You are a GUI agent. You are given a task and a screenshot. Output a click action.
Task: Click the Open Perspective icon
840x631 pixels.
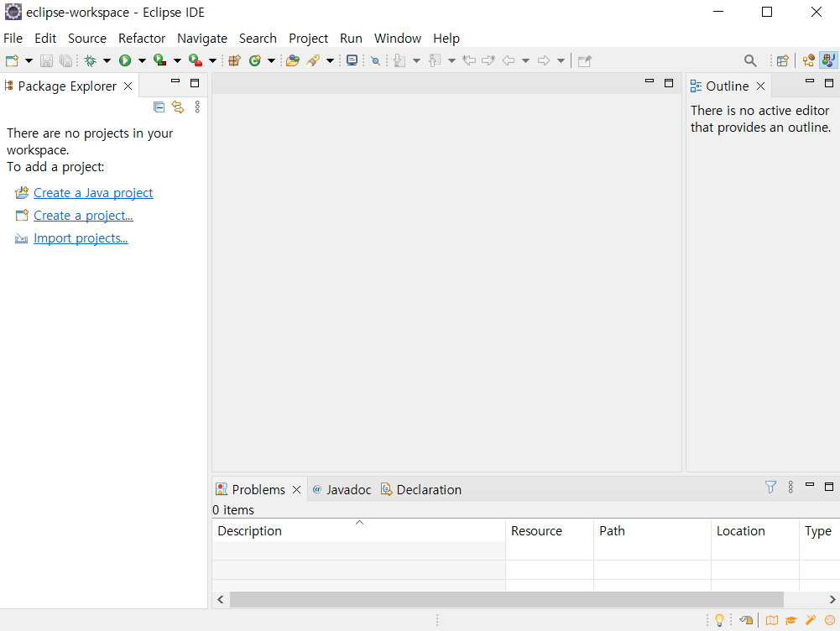783,60
